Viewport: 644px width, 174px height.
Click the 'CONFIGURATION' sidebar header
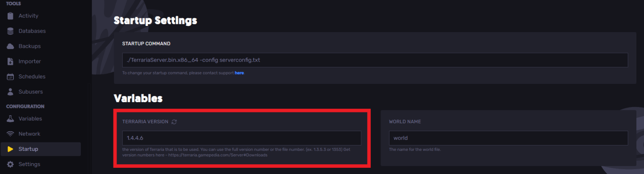pos(25,107)
